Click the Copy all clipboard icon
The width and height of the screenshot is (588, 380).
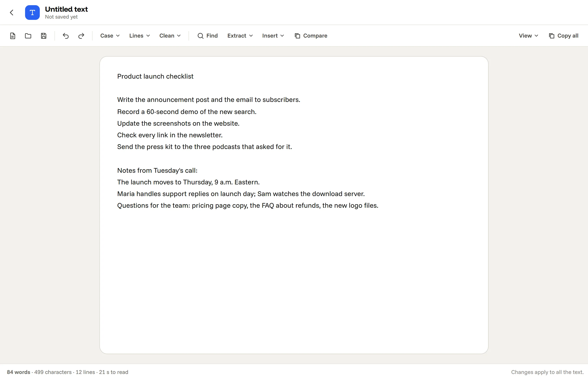[551, 36]
